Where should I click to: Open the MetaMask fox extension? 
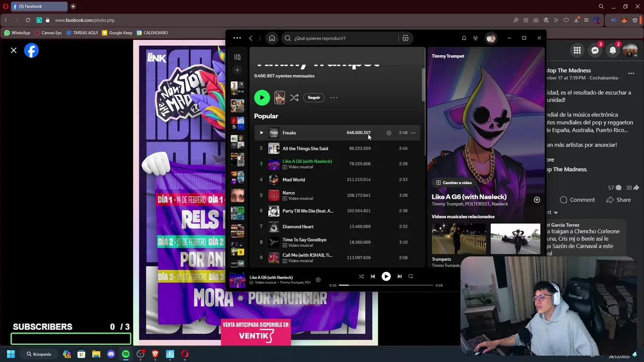(x=624, y=20)
